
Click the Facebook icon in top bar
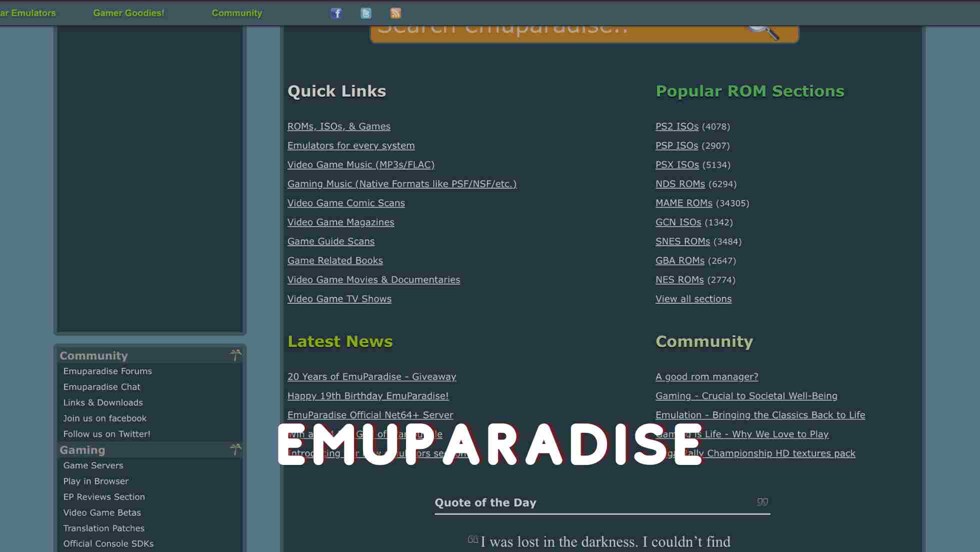pyautogui.click(x=336, y=13)
